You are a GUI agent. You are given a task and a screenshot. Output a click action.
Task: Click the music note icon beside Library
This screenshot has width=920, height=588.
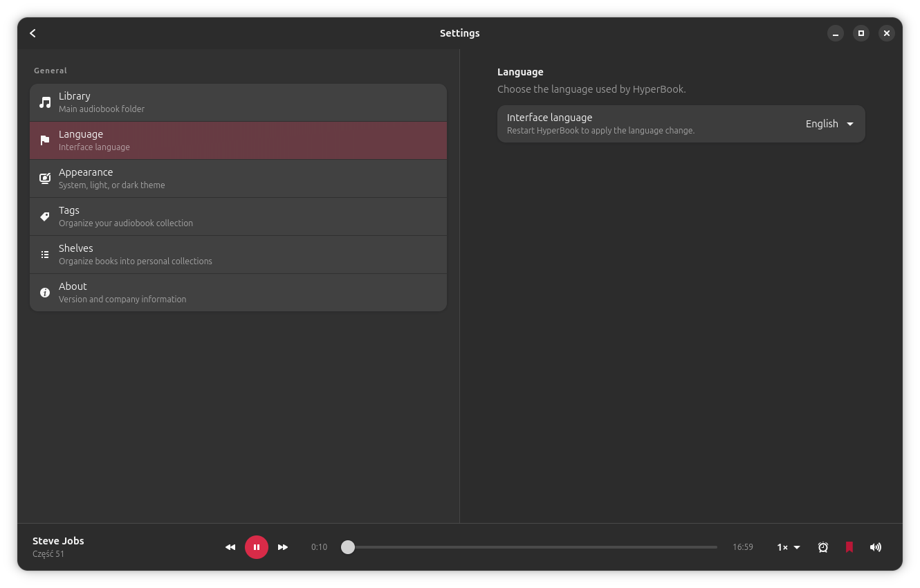(x=45, y=102)
